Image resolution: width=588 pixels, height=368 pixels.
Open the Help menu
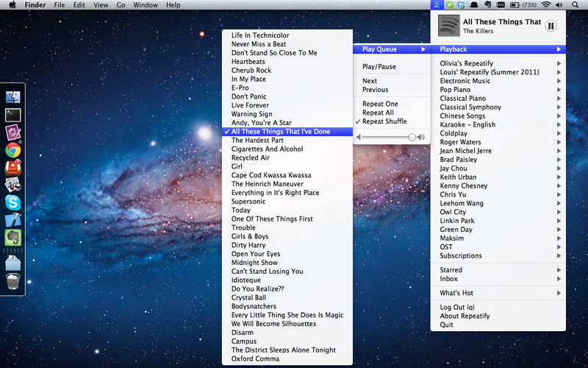[x=173, y=5]
